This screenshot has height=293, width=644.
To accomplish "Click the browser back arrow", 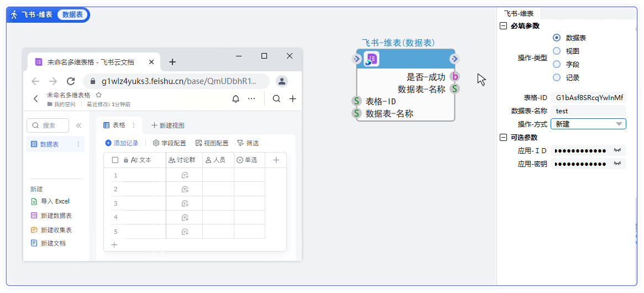I will (x=36, y=81).
